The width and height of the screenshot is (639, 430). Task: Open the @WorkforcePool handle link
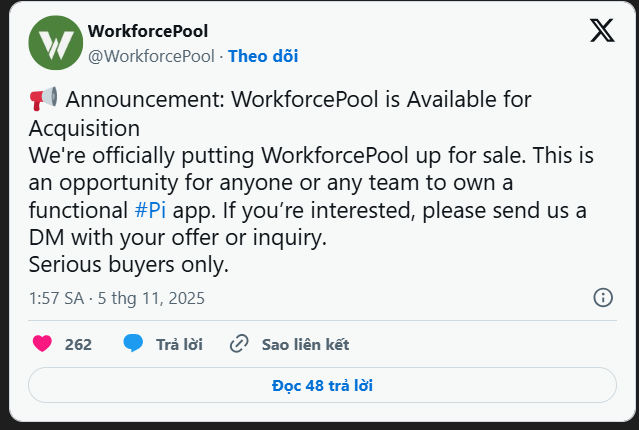click(151, 56)
